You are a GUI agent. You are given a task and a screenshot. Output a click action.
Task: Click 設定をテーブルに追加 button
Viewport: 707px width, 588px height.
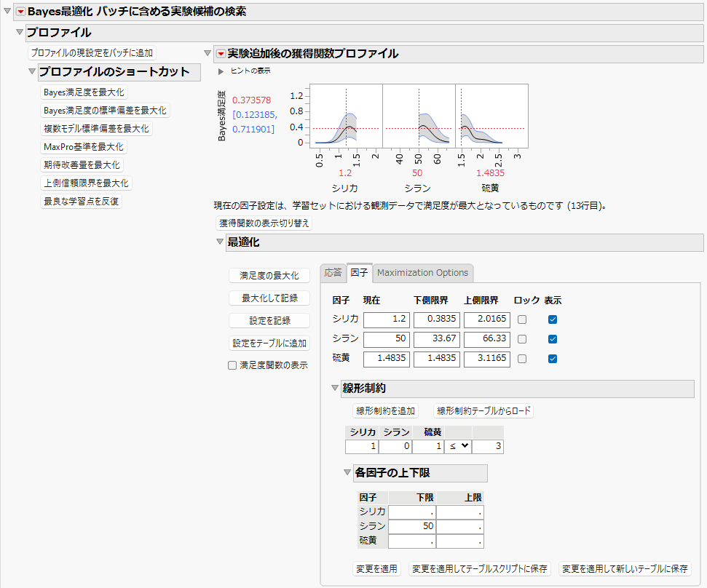click(x=269, y=343)
